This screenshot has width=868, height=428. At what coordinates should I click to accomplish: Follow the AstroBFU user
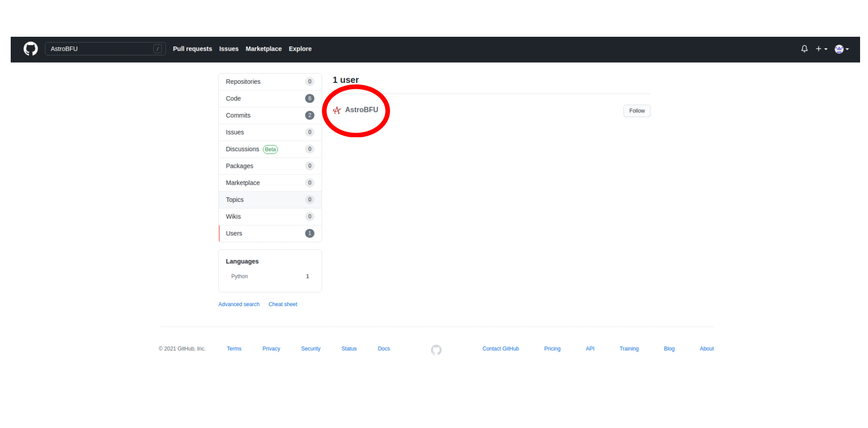click(x=637, y=111)
